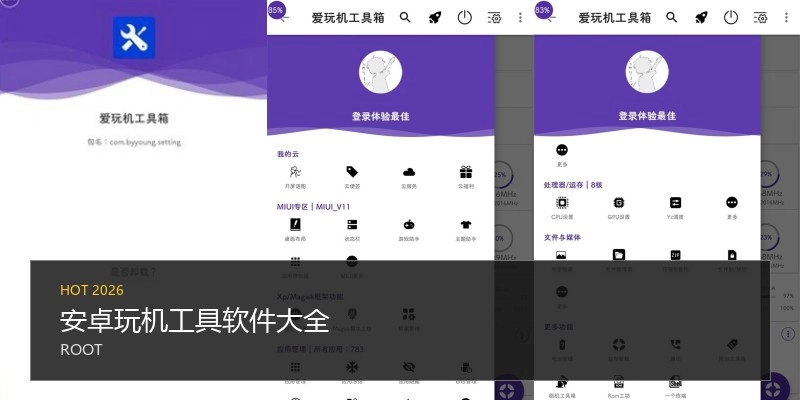The width and height of the screenshot is (800, 400).
Task: Open 桌面布局 in MIUI专区
Action: coord(295,230)
